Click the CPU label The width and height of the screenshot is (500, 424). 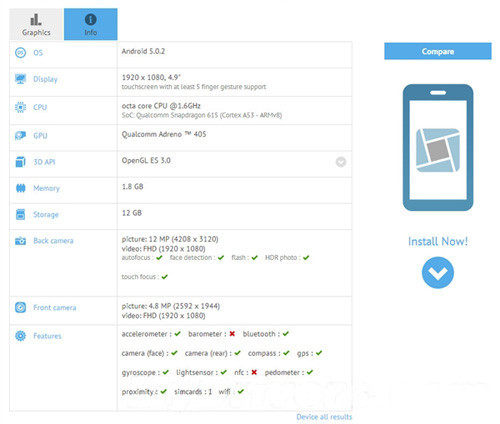(40, 107)
